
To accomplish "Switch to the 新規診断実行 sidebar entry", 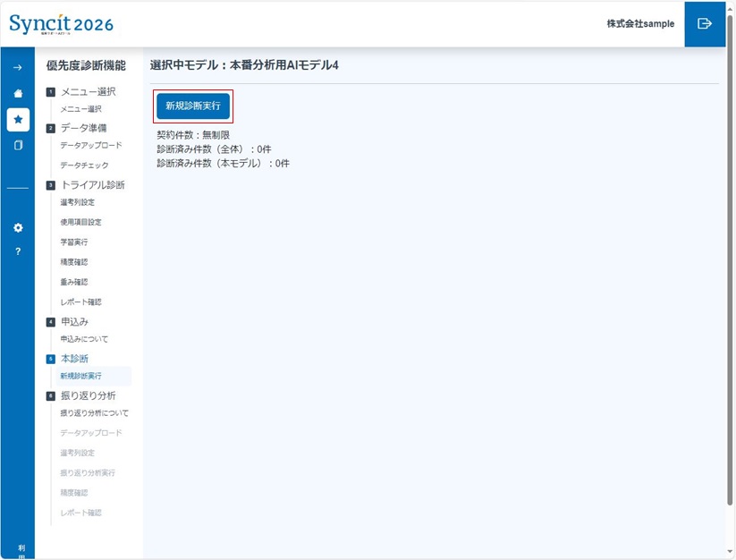I will click(x=84, y=377).
